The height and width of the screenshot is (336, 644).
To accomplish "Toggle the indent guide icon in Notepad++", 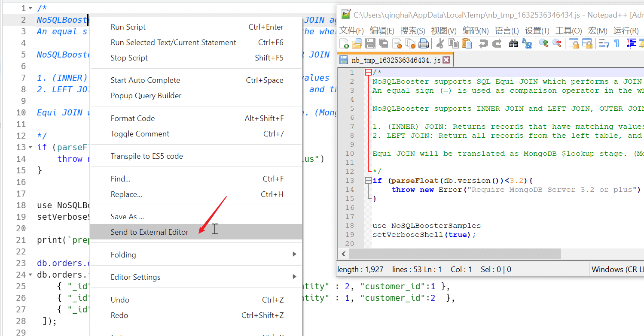I will tap(631, 43).
